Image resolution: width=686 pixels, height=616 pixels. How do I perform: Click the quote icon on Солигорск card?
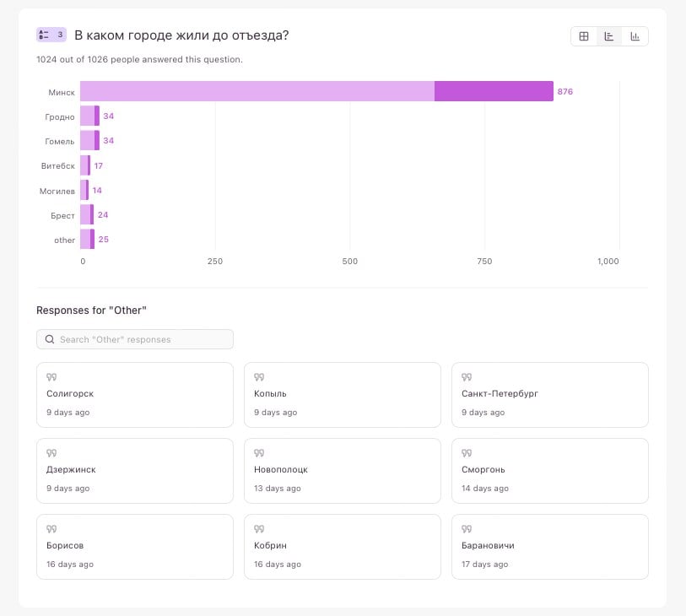51,377
